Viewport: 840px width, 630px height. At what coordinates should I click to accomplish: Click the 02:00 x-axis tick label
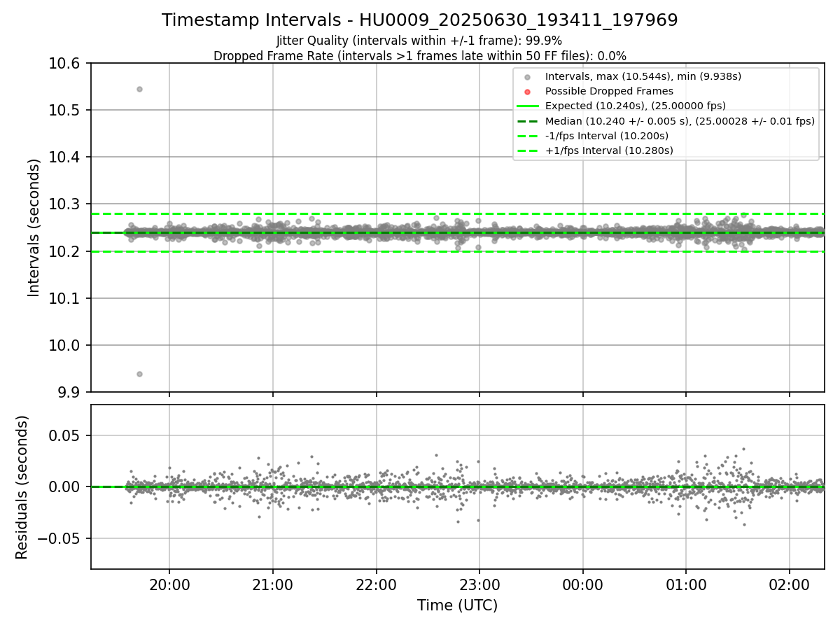tap(790, 584)
